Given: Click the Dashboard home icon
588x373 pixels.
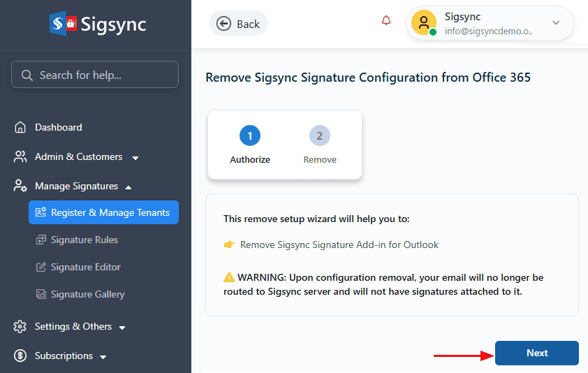Looking at the screenshot, I should 20,127.
